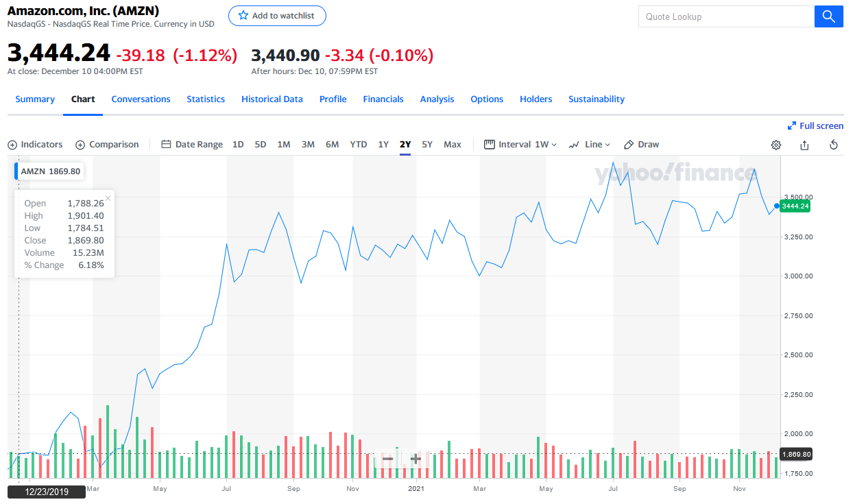Click the Full screen expand arrows icon
Image resolution: width=855 pixels, height=504 pixels.
792,126
